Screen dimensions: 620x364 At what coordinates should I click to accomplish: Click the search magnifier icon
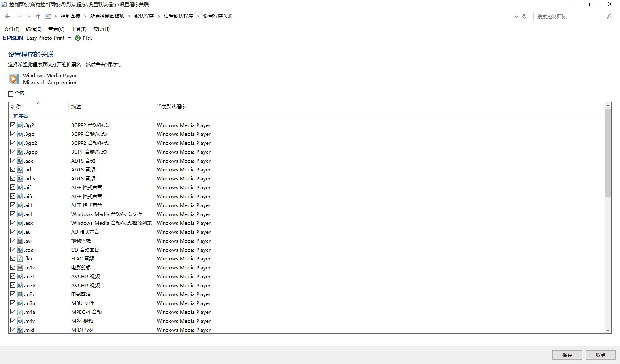(609, 16)
